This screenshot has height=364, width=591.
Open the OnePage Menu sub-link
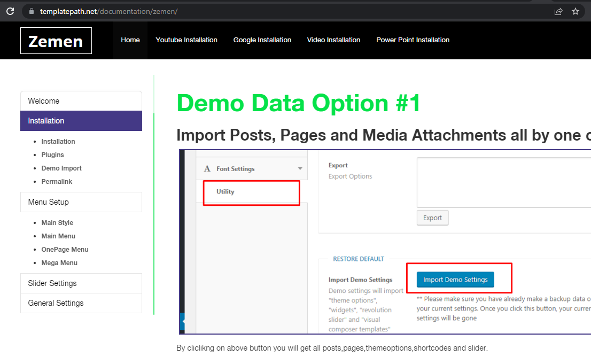[65, 249]
